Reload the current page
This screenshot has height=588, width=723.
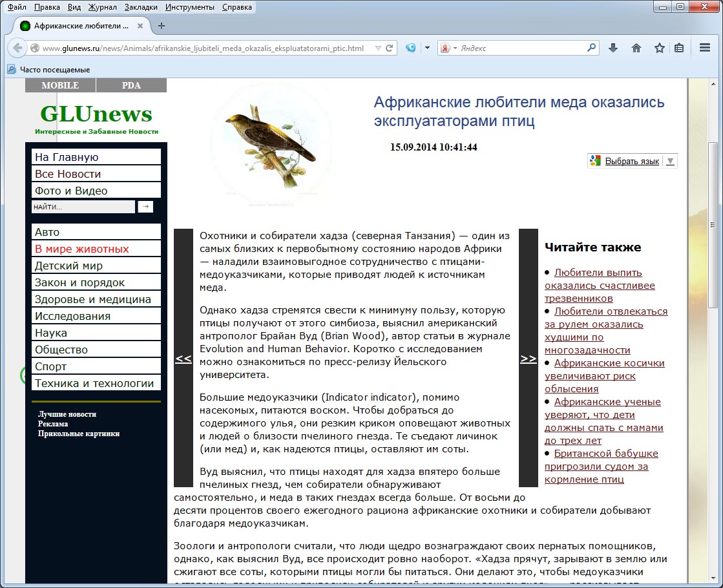pyautogui.click(x=390, y=48)
